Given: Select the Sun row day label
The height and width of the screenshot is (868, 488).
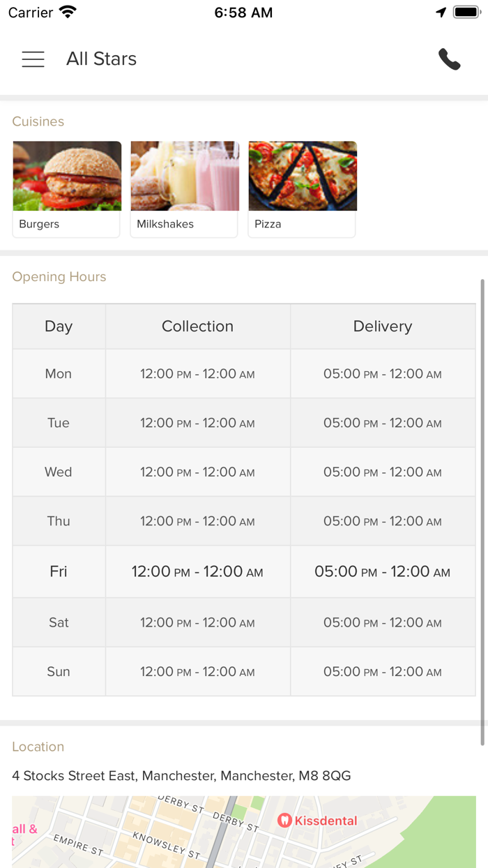Looking at the screenshot, I should click(x=59, y=672).
